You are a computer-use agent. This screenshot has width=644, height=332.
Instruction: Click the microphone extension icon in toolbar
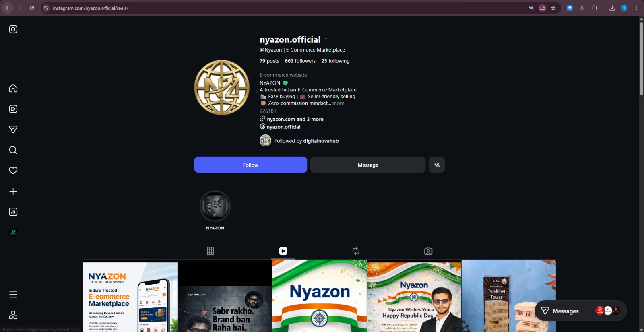(x=582, y=8)
